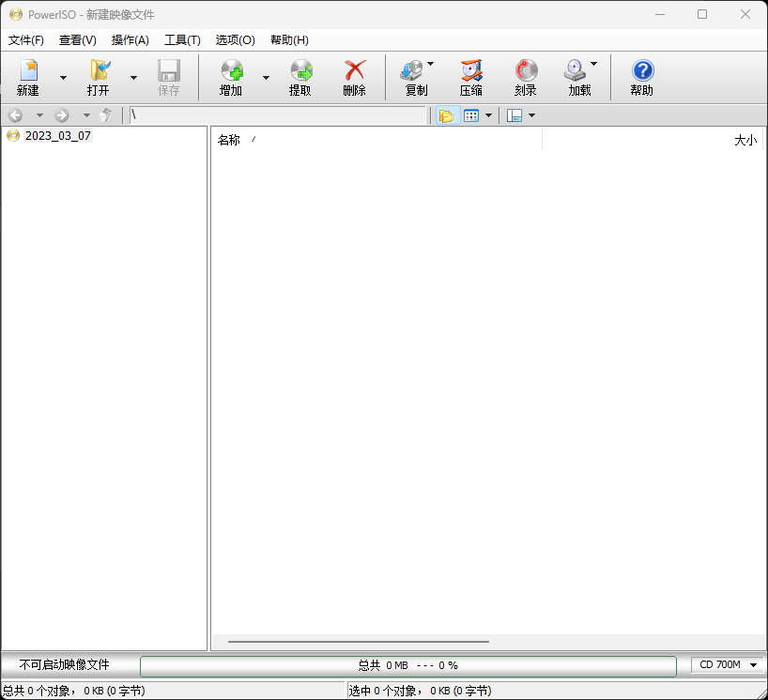Open the pane layout dropdown arrow
Screen dimensions: 768x700
click(532, 115)
